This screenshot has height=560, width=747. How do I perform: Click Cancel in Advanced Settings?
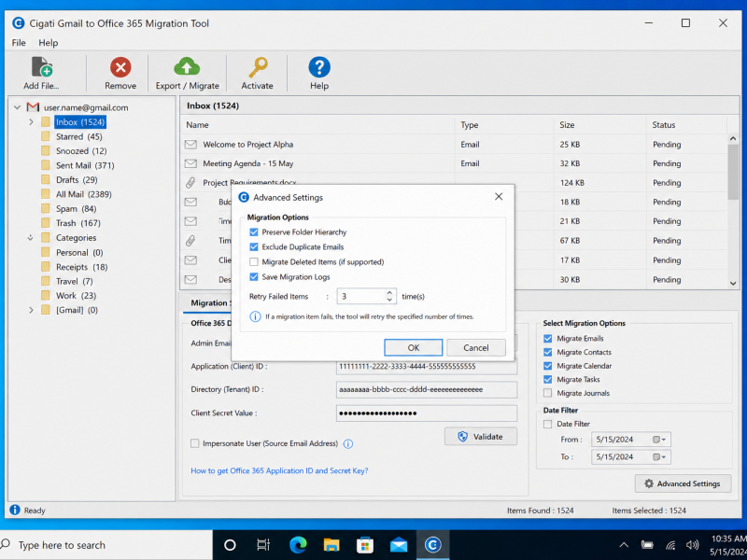click(x=476, y=347)
